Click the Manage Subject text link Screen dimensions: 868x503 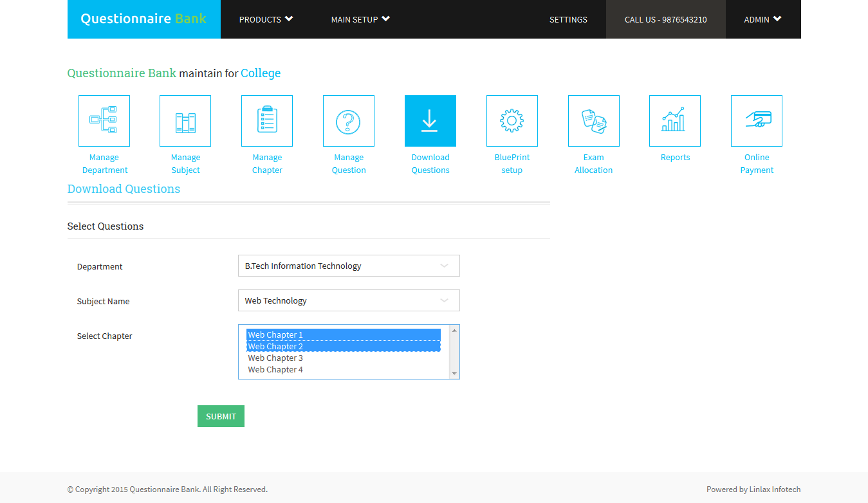185,164
